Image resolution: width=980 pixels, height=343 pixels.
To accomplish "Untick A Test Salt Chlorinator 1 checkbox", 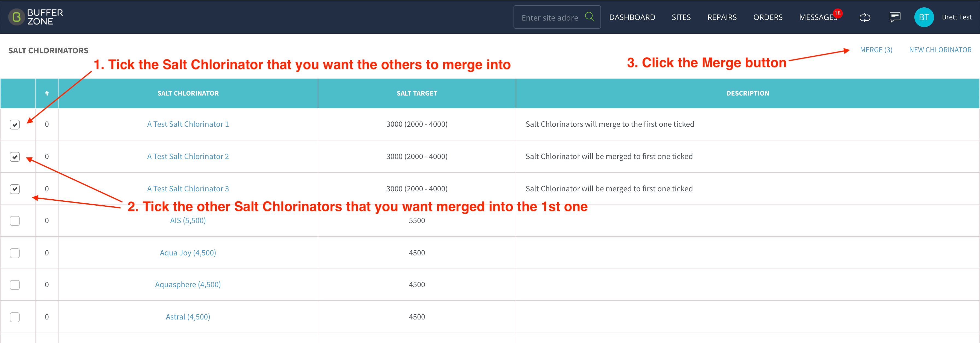I will pos(15,125).
